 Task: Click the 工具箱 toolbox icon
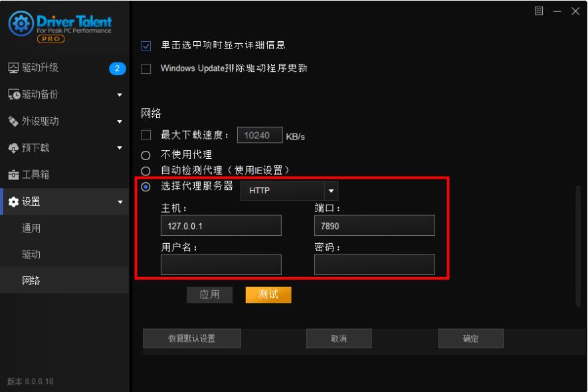point(13,175)
